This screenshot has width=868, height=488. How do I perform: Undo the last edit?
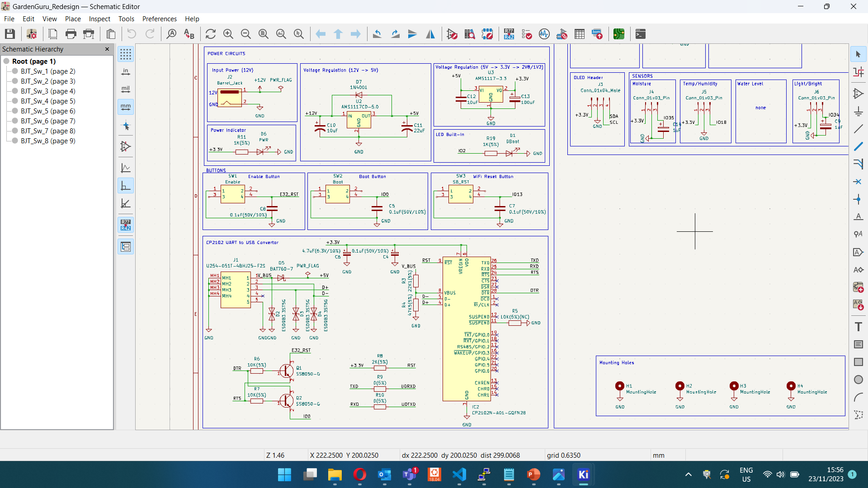pyautogui.click(x=132, y=34)
